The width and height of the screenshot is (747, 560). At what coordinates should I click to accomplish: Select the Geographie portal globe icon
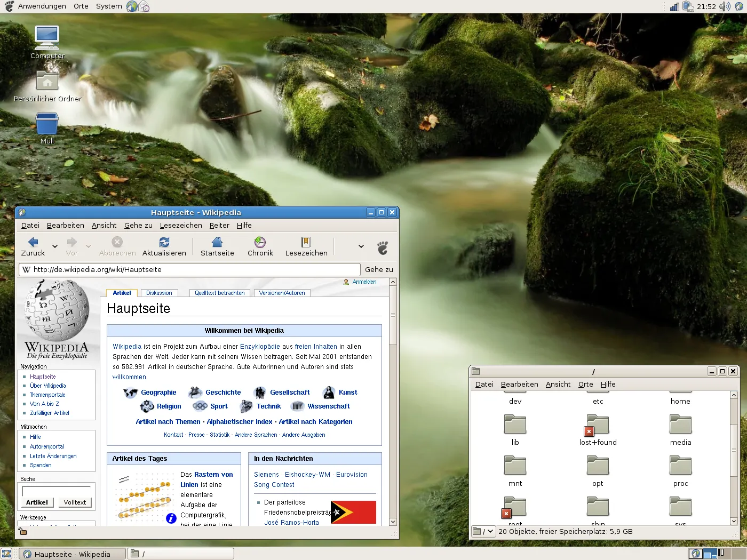(x=130, y=392)
